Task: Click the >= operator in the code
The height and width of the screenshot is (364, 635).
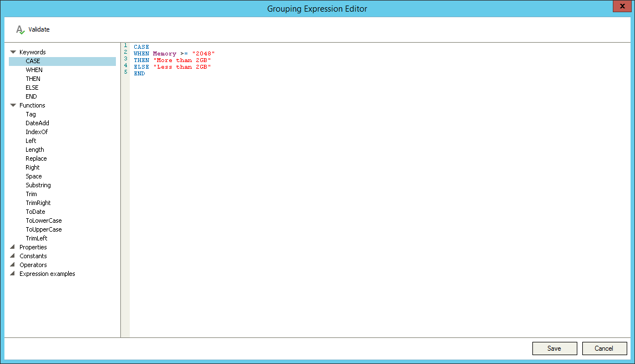Action: [184, 53]
